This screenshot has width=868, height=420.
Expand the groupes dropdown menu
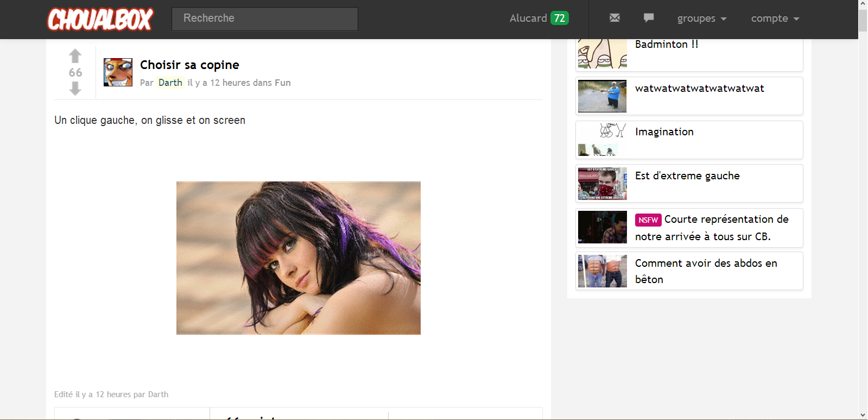pos(701,18)
